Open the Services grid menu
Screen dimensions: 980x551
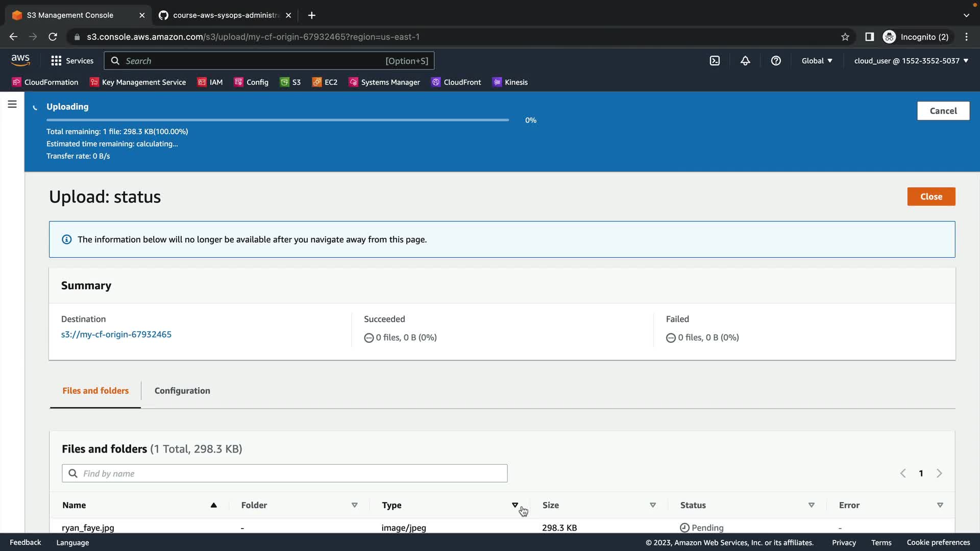(72, 61)
